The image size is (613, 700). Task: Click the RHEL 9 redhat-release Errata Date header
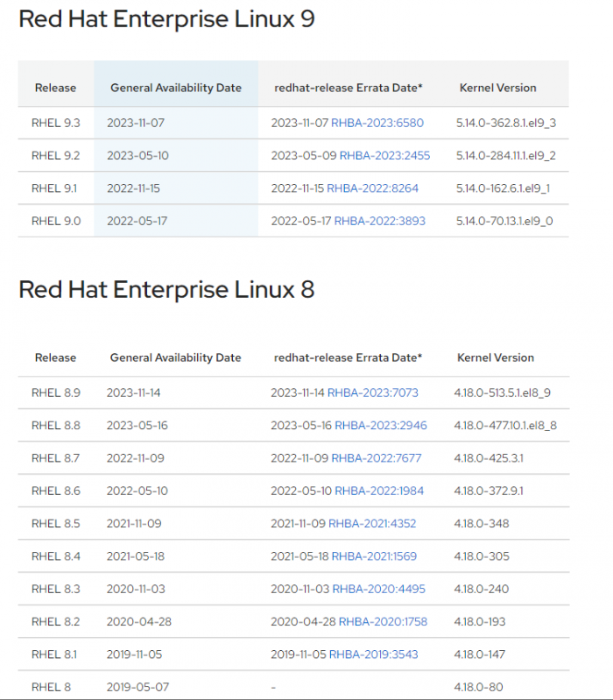point(349,88)
